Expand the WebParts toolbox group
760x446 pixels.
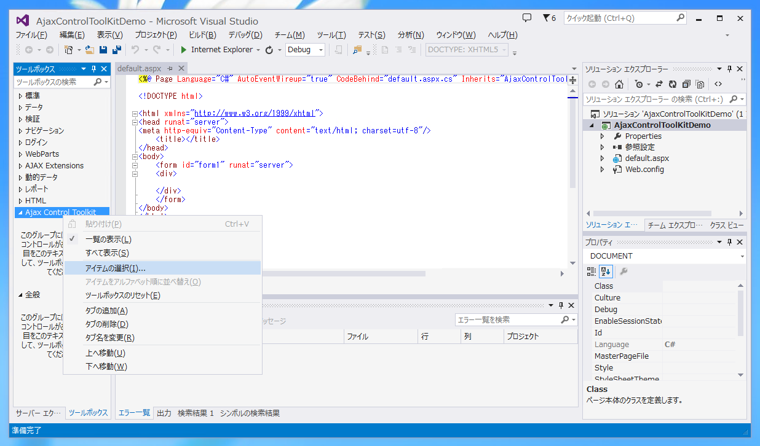[x=20, y=154]
